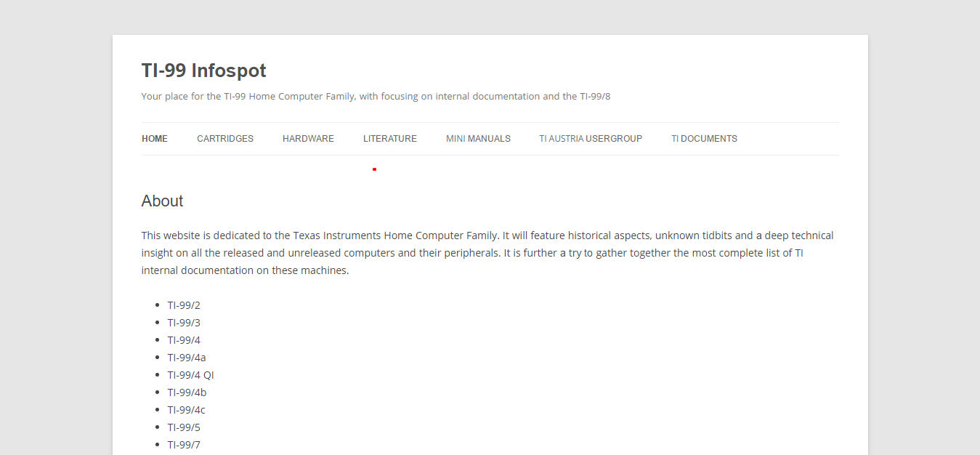The height and width of the screenshot is (455, 980).
Task: Select the TI-99/4a list entry
Action: 187,358
